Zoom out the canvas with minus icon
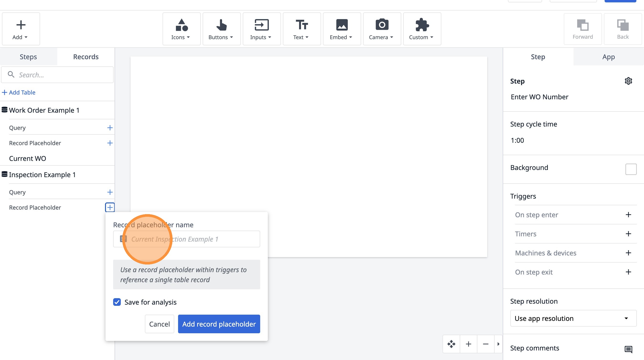This screenshot has height=360, width=644. tap(486, 344)
